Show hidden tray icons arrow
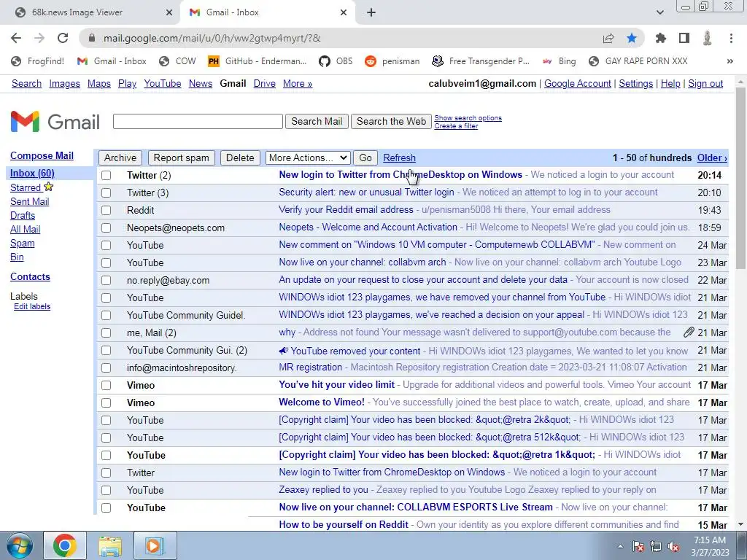 [620, 546]
